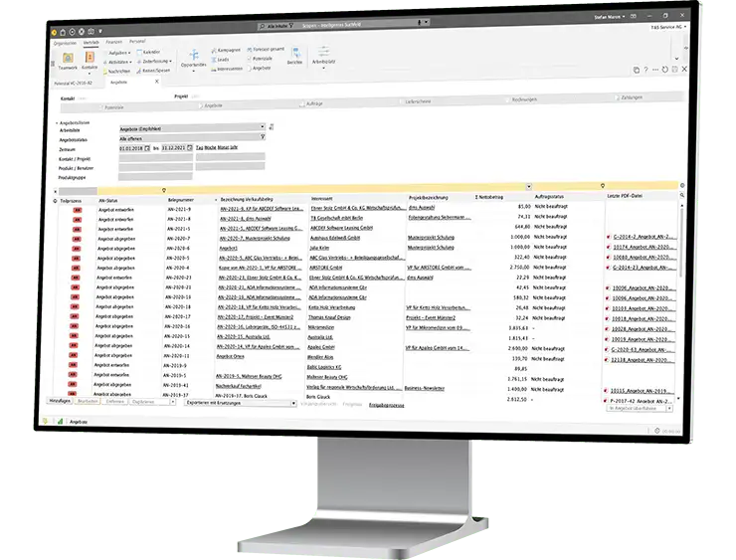This screenshot has width=736, height=560.
Task: Open the ABCDEF Software Leasing GmbH interessent link
Action: point(342,228)
